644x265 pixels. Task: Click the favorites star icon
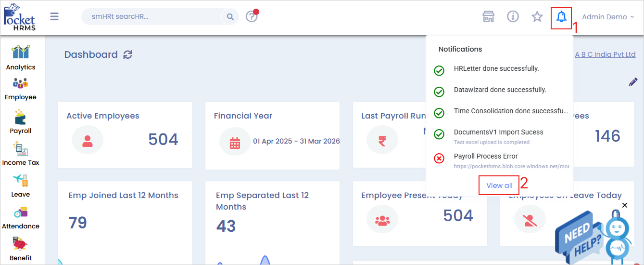[x=537, y=17]
